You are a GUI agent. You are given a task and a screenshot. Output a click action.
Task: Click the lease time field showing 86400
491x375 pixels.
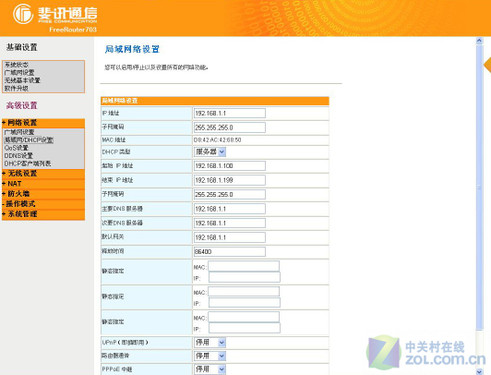(230, 252)
